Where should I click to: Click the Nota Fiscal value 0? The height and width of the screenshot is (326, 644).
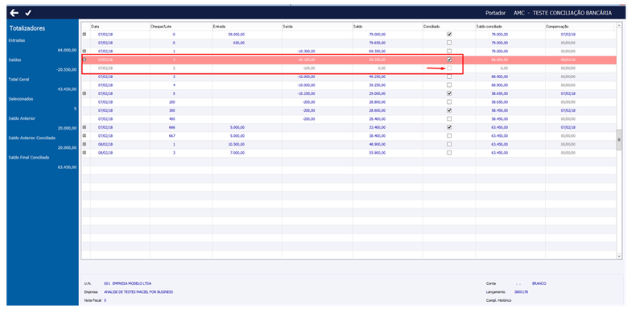(x=105, y=300)
